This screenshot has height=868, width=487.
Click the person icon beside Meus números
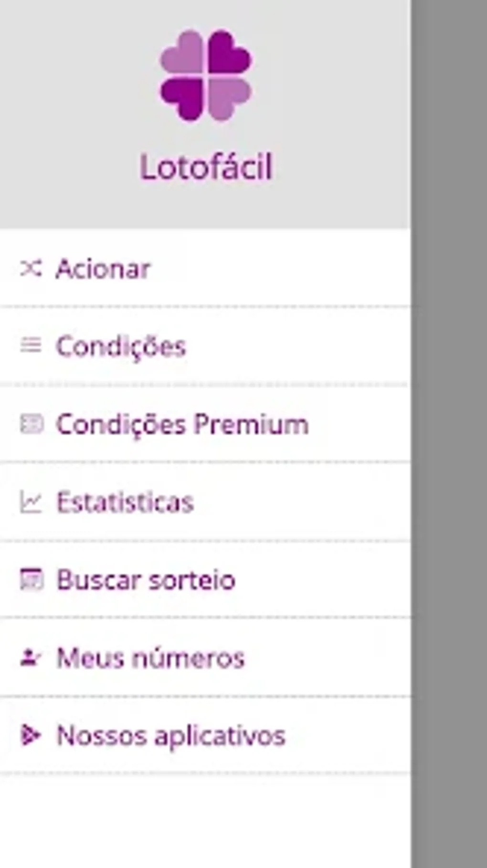click(31, 658)
